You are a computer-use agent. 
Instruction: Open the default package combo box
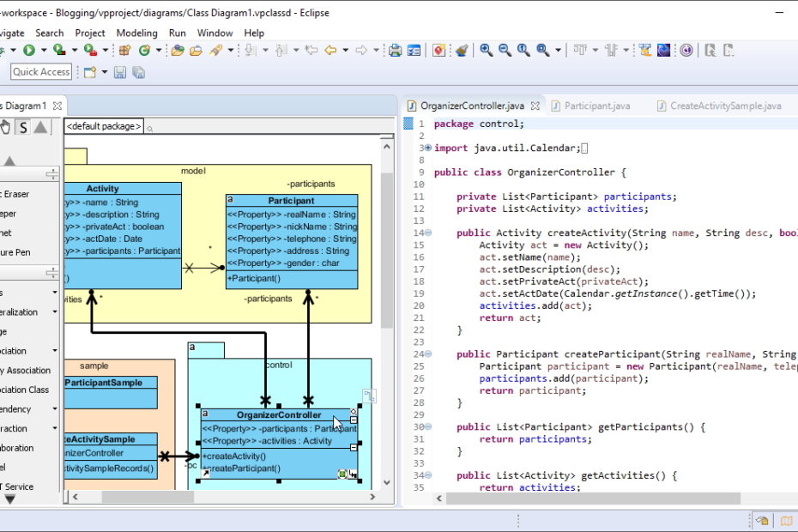(101, 126)
